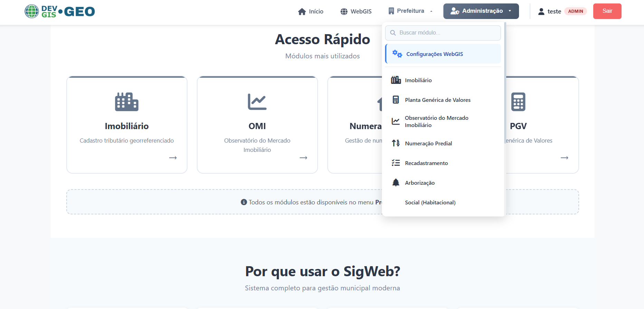644x309 pixels.
Task: Click the magnifier icon in module search
Action: tap(393, 33)
